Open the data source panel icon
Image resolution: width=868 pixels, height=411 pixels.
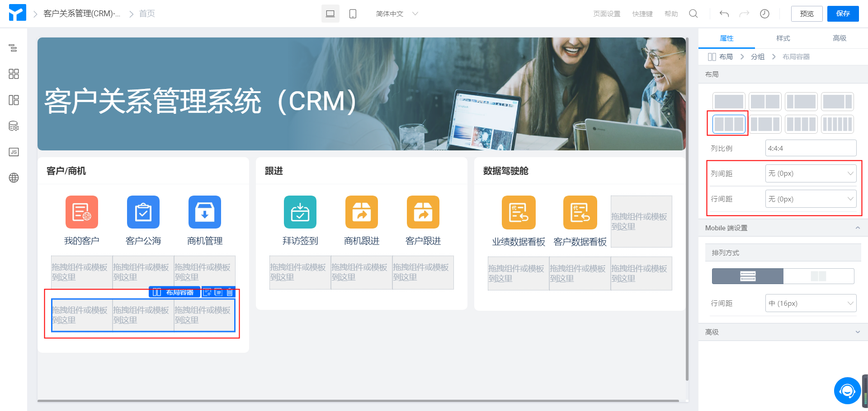click(x=14, y=126)
